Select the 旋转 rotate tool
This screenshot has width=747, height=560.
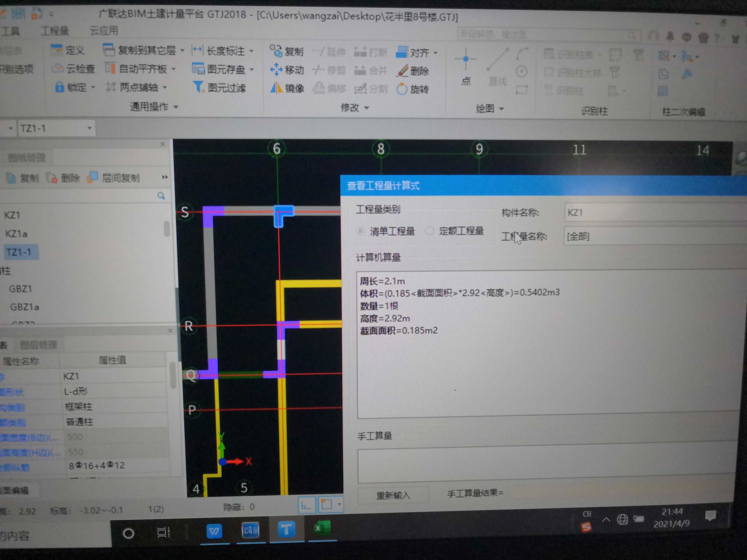coord(413,89)
